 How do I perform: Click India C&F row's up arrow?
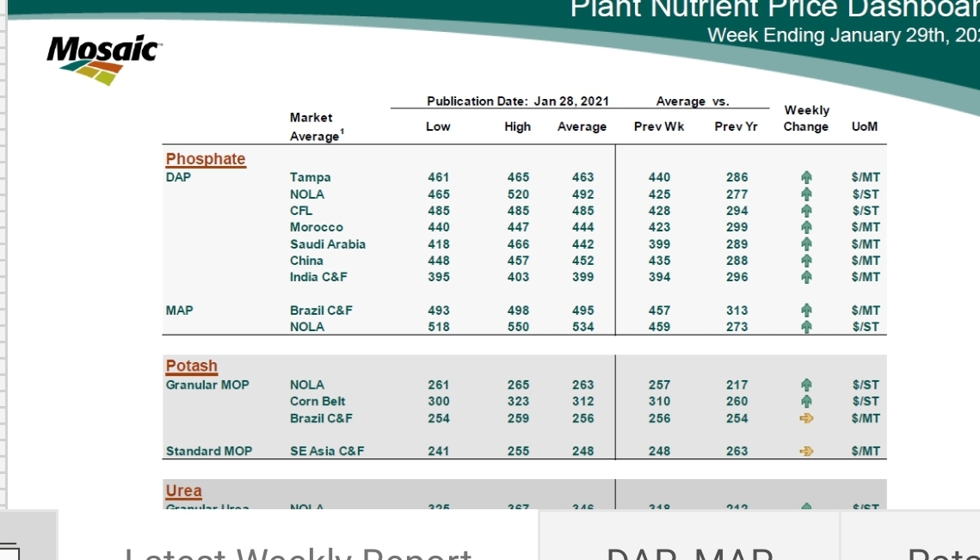click(806, 277)
